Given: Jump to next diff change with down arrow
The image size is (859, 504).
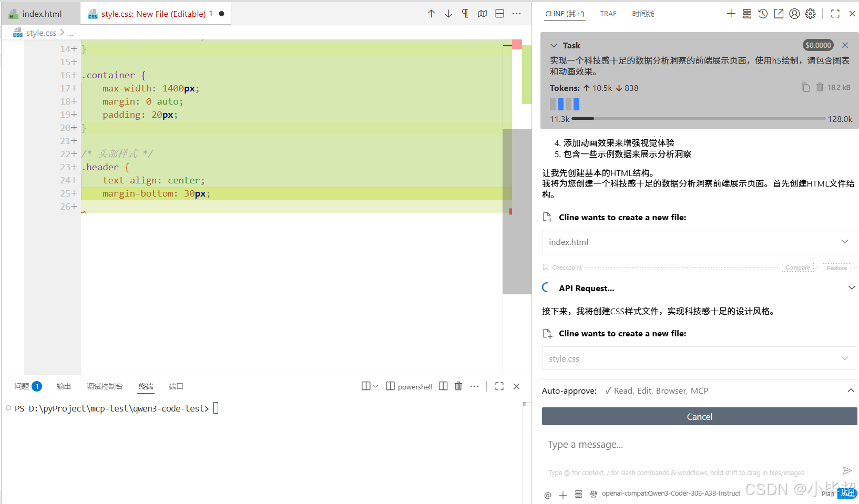Looking at the screenshot, I should point(448,13).
